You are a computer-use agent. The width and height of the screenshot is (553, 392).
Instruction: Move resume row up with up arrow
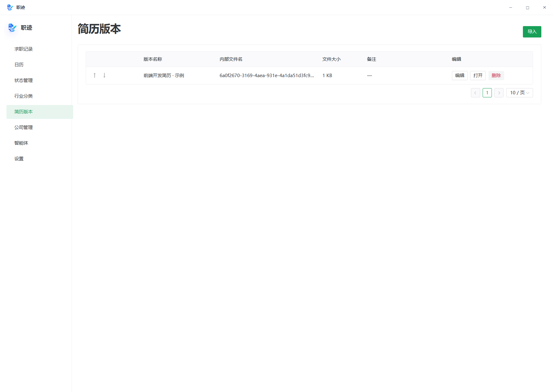click(95, 75)
